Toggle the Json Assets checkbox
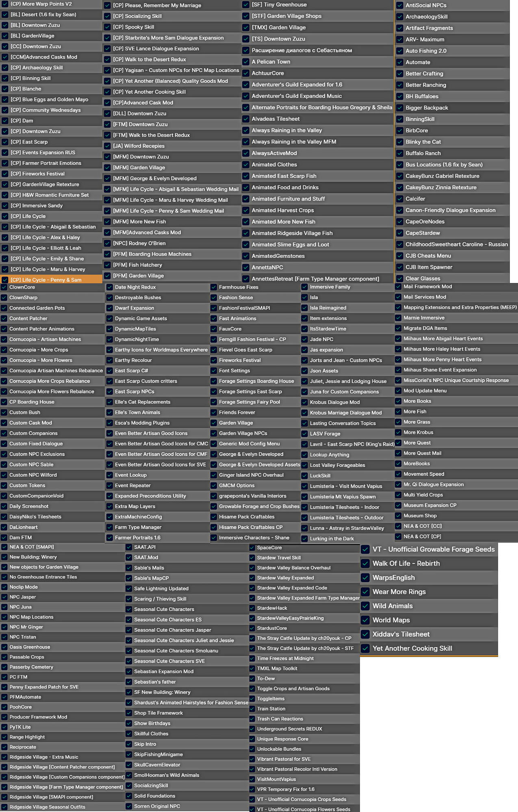 click(x=305, y=371)
